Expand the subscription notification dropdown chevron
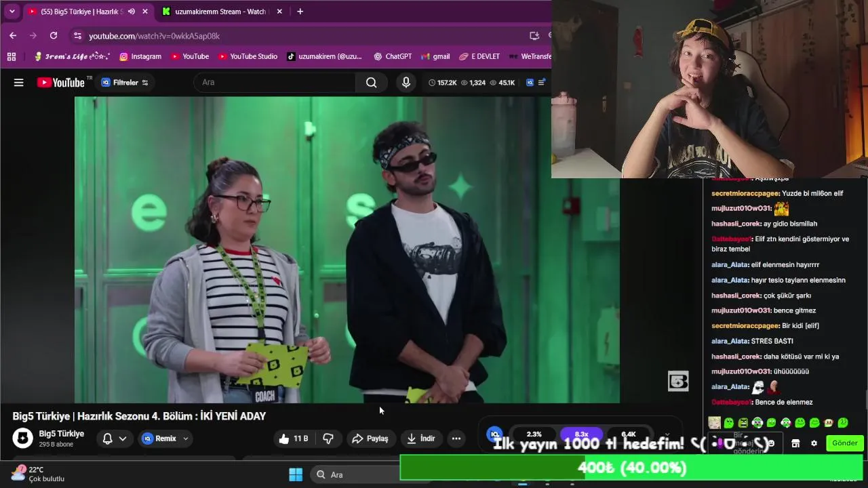Screen dimensions: 868x488 point(123,439)
